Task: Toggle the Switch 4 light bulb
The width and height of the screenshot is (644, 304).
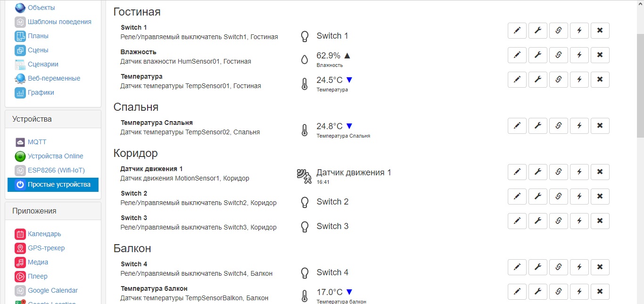Action: (x=305, y=272)
